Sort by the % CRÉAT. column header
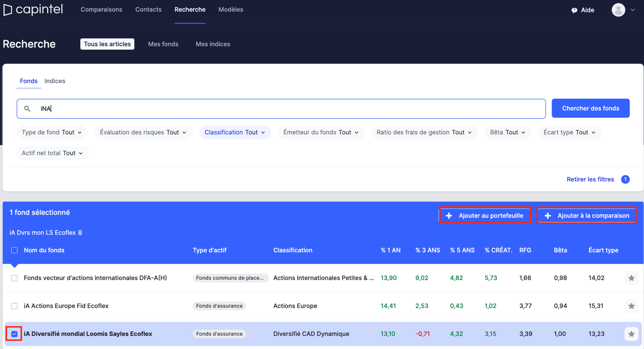This screenshot has height=349, width=644. coord(499,250)
